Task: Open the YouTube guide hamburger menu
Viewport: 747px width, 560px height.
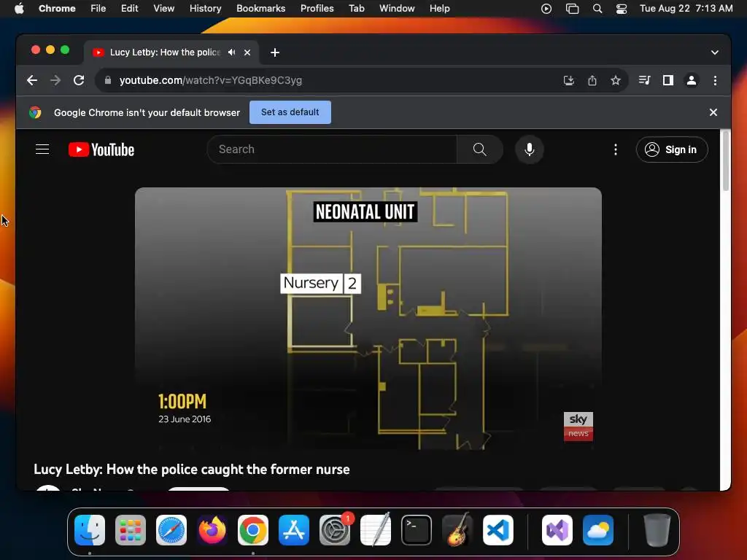Action: [42, 149]
